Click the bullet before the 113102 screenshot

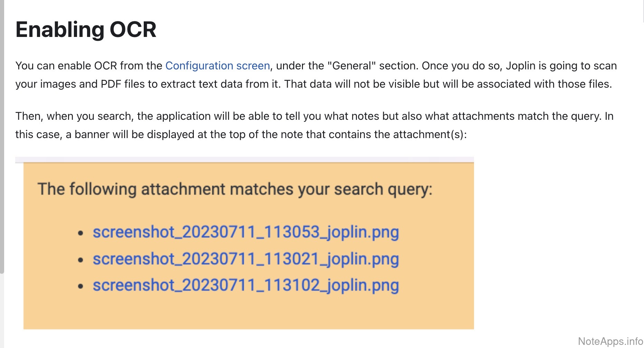(x=80, y=286)
